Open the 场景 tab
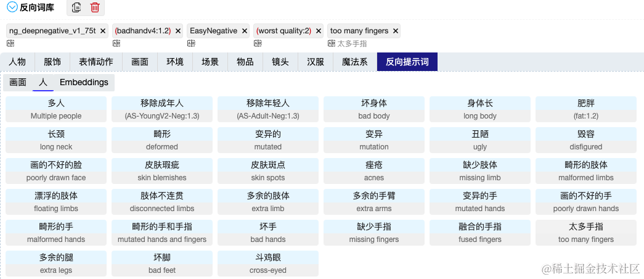This screenshot has height=279, width=644. tap(210, 62)
